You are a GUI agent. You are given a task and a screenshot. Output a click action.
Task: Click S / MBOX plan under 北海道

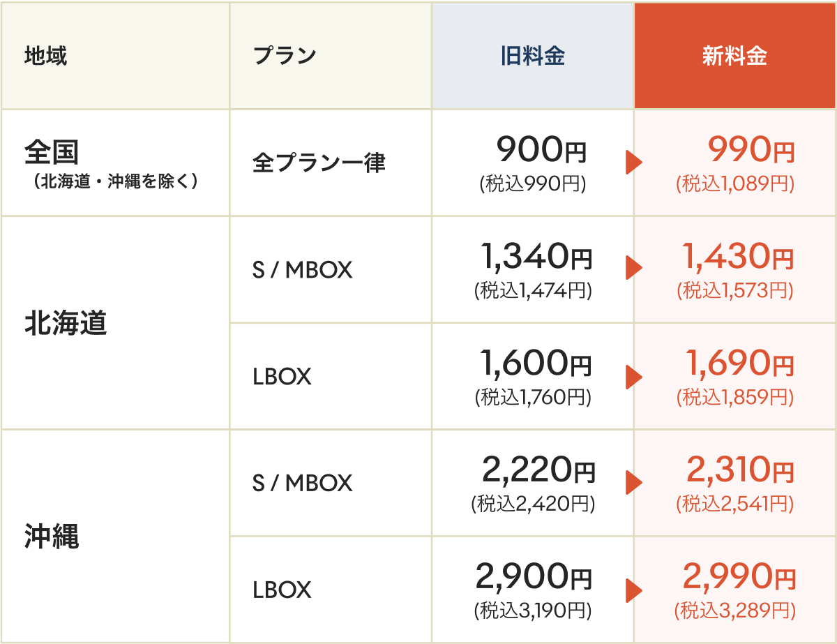[331, 269]
